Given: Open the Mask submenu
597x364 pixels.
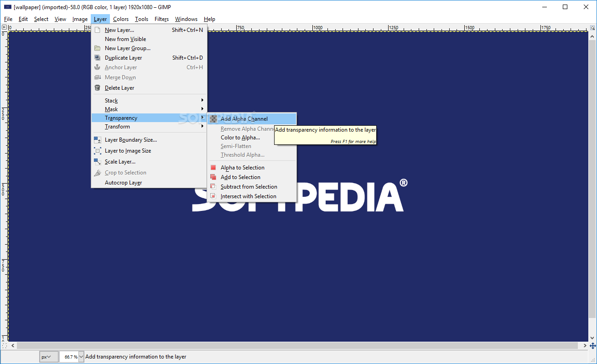Looking at the screenshot, I should pos(149,109).
